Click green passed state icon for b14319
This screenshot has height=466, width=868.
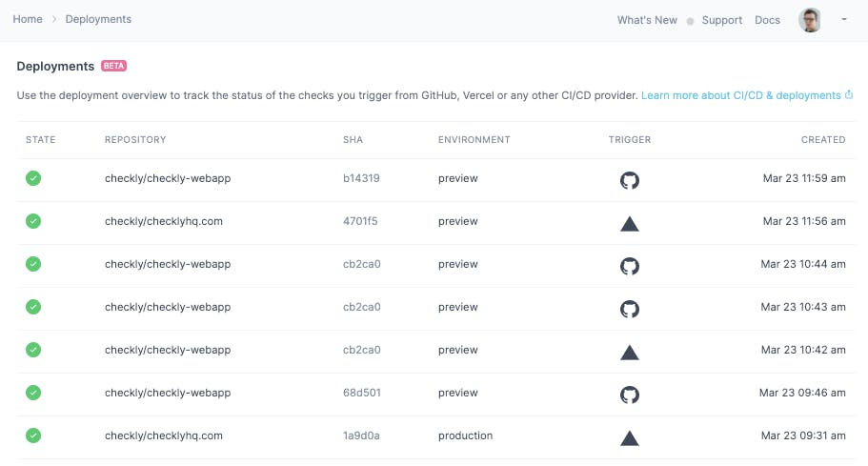[x=33, y=178]
